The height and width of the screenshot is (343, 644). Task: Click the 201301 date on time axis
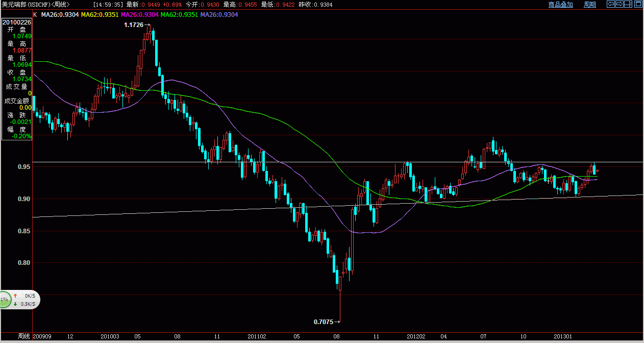[x=564, y=337]
